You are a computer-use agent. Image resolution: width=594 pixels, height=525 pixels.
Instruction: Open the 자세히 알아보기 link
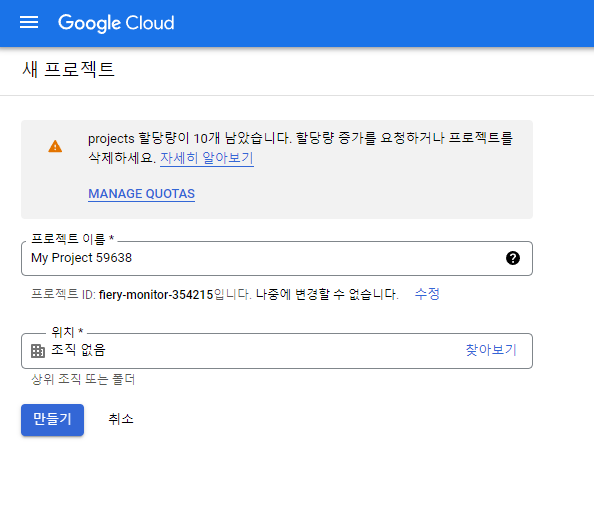click(x=206, y=158)
